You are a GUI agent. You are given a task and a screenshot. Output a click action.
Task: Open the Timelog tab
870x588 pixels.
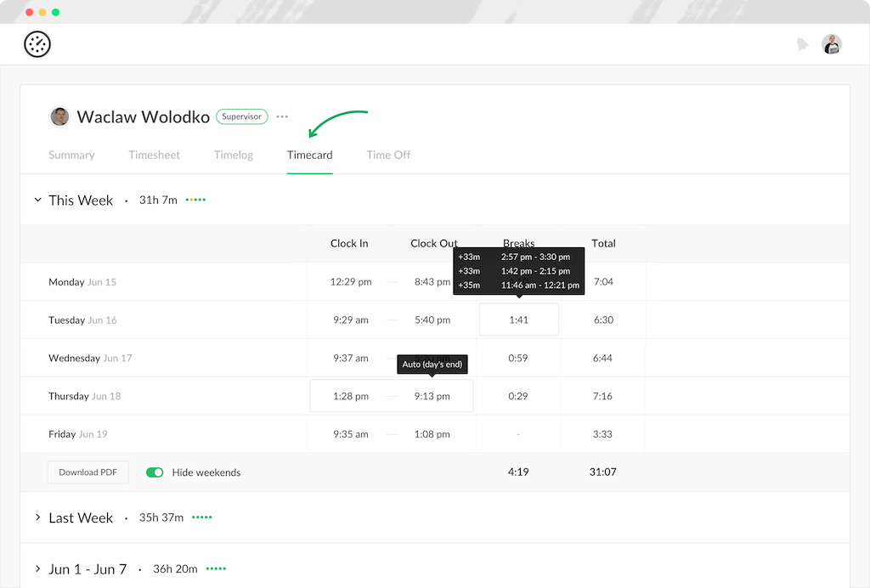pyautogui.click(x=234, y=155)
